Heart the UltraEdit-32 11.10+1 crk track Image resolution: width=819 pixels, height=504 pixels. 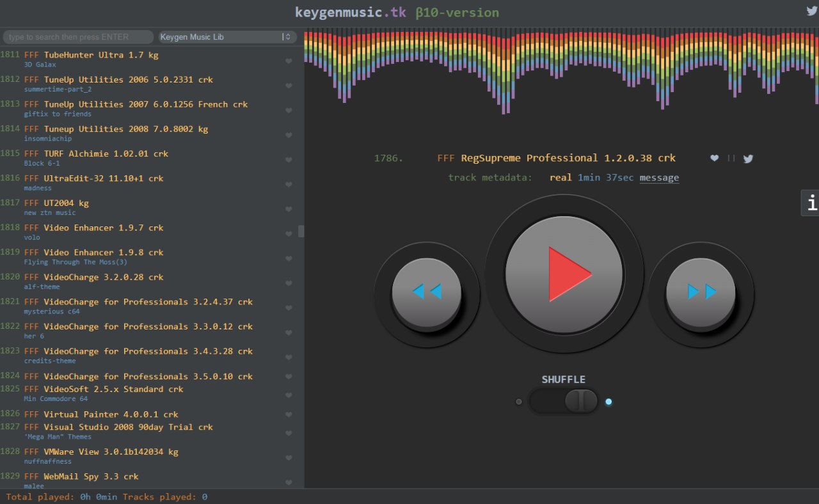289,184
